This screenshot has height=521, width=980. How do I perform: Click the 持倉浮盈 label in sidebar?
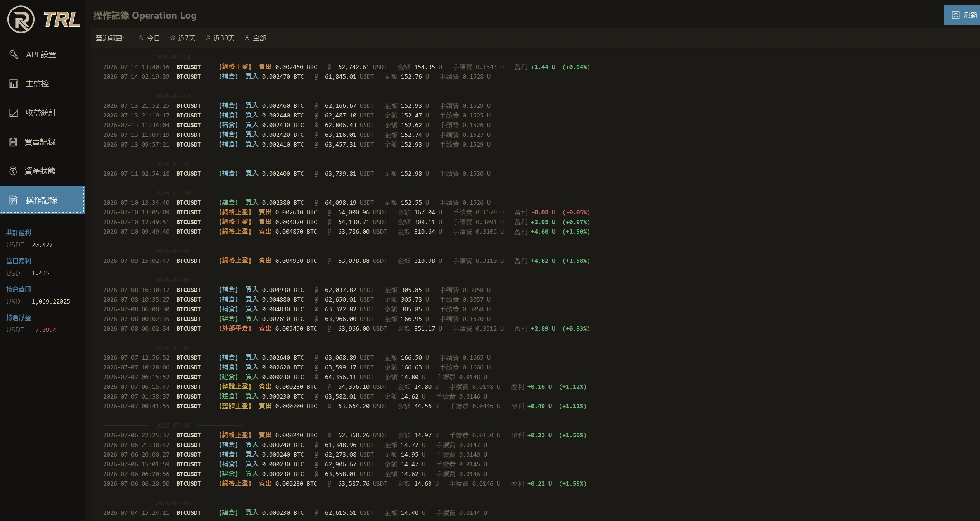coord(19,317)
